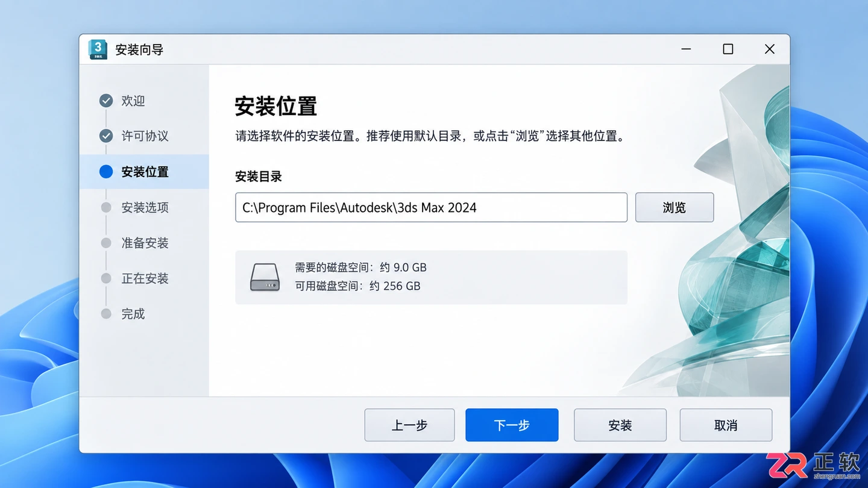Image resolution: width=868 pixels, height=488 pixels.
Task: Go back with the 上一步 button
Action: tap(409, 425)
